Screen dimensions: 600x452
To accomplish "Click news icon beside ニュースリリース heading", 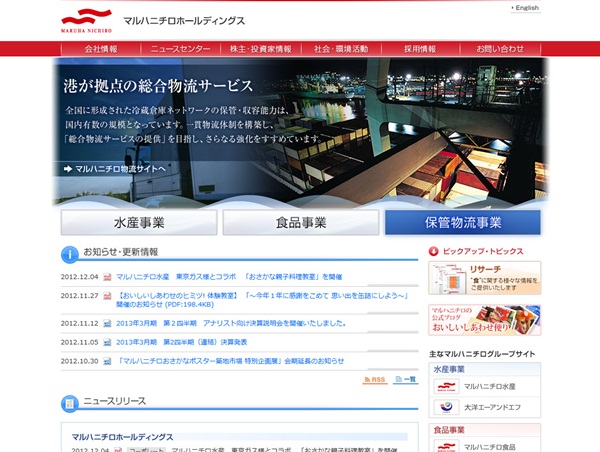I will 70,404.
